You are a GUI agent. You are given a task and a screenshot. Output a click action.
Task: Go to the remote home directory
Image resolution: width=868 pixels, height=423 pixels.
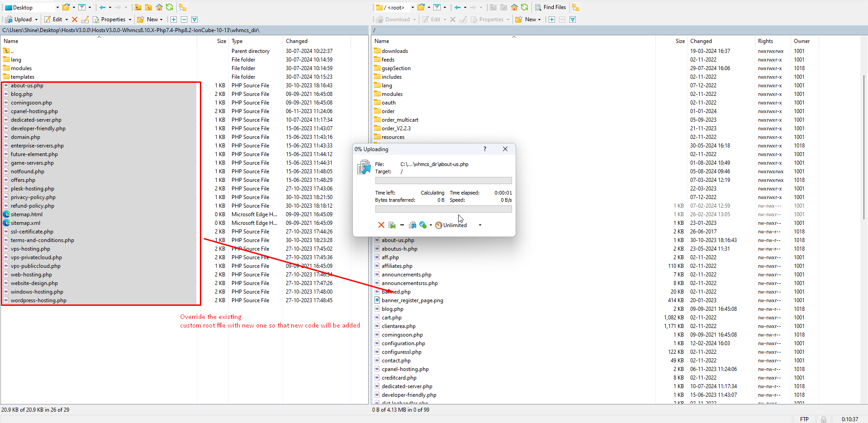[x=514, y=7]
